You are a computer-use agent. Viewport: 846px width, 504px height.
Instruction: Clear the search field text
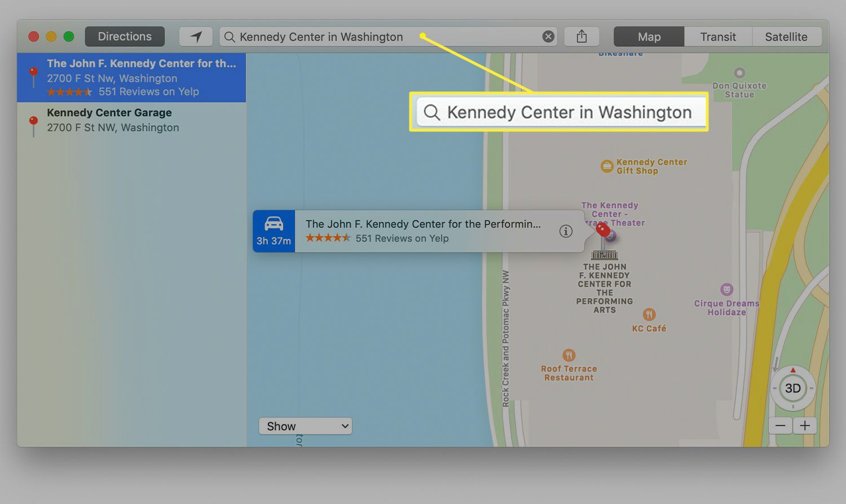(548, 37)
